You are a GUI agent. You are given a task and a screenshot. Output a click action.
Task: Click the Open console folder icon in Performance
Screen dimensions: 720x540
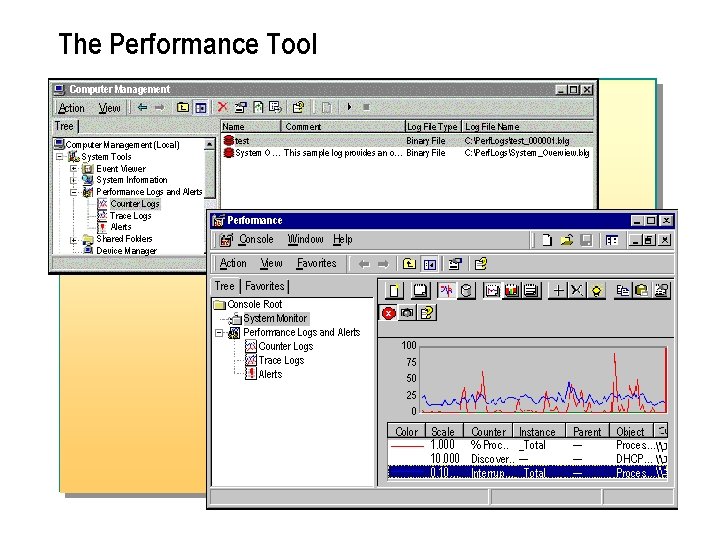click(x=567, y=240)
